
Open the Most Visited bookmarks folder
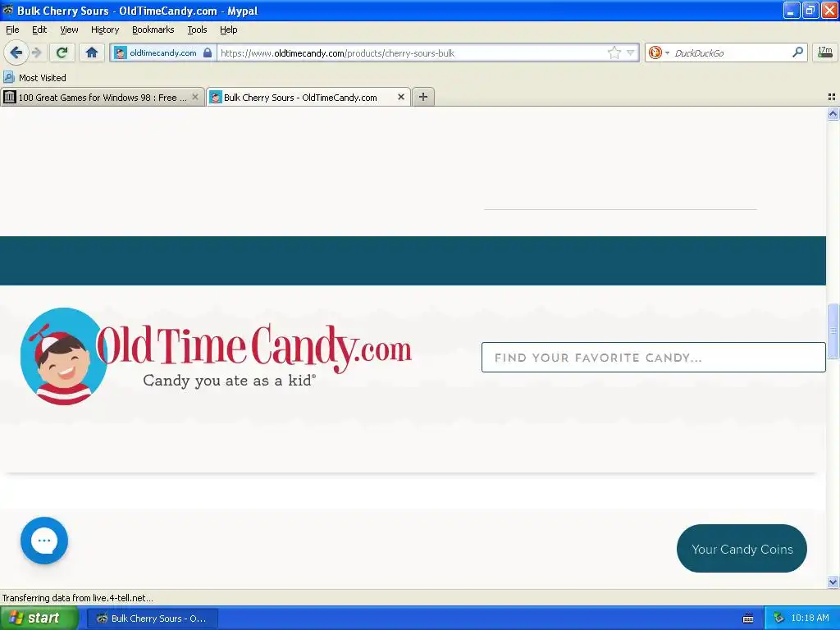[35, 78]
